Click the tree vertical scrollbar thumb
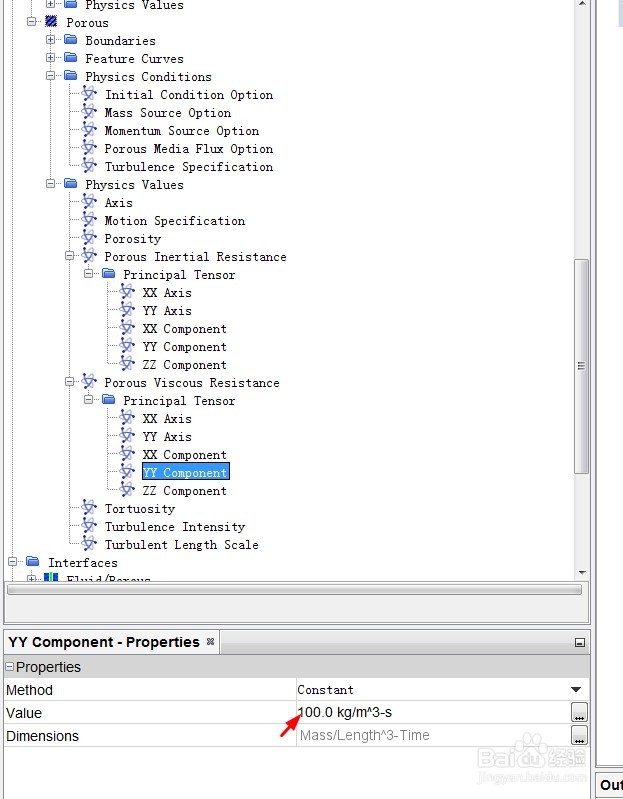Image resolution: width=623 pixels, height=799 pixels. [581, 366]
